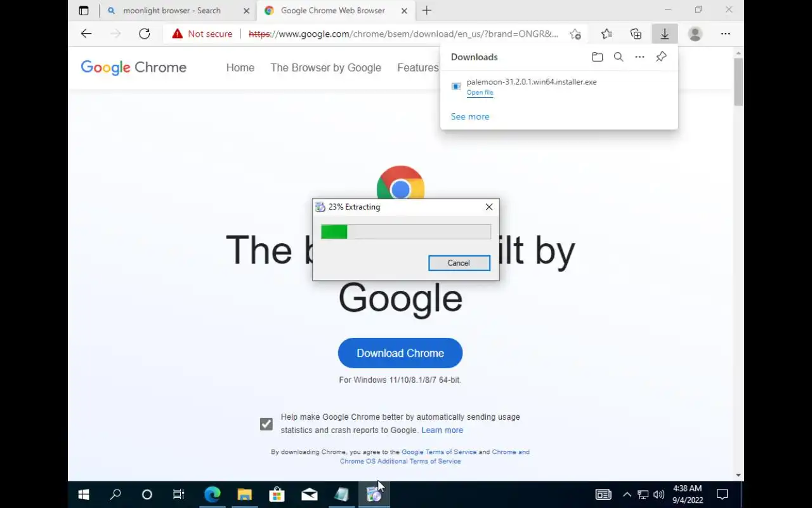This screenshot has width=812, height=508.
Task: Click the scrollbar down arrow
Action: pyautogui.click(x=738, y=475)
